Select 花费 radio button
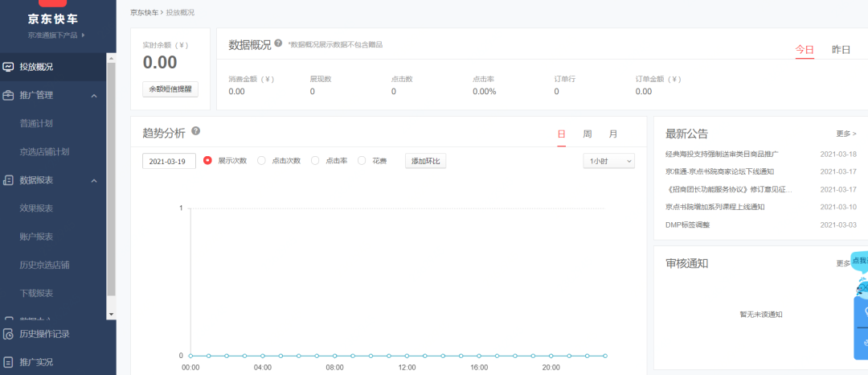 362,161
